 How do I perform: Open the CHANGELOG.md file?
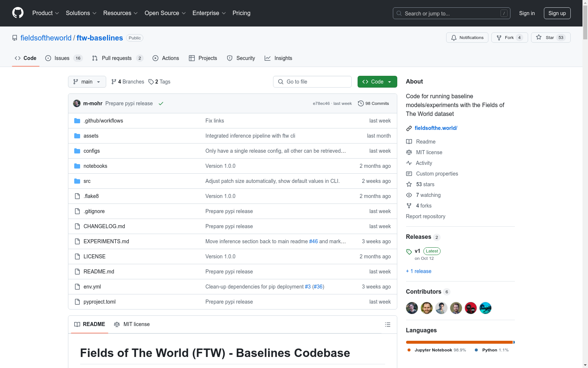pos(104,226)
